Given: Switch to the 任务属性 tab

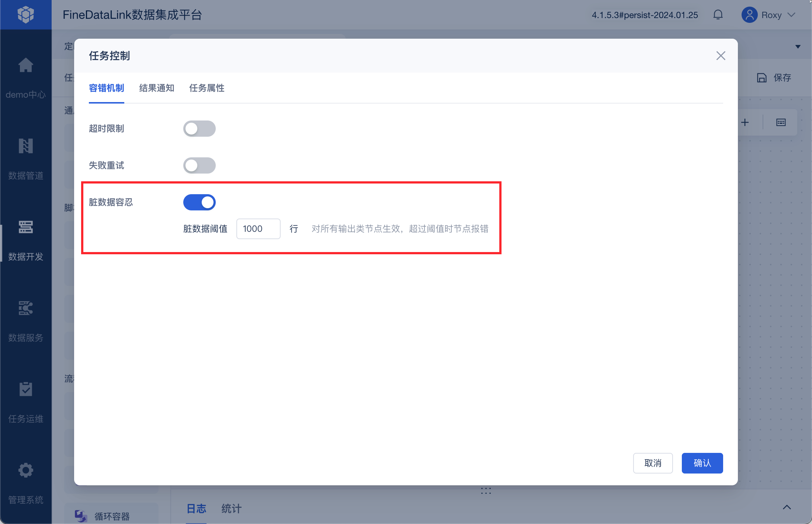Looking at the screenshot, I should 207,88.
